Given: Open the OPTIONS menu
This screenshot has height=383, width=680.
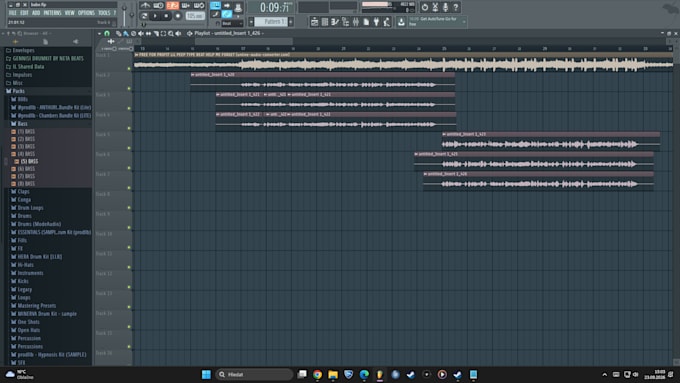Looking at the screenshot, I should [x=86, y=13].
